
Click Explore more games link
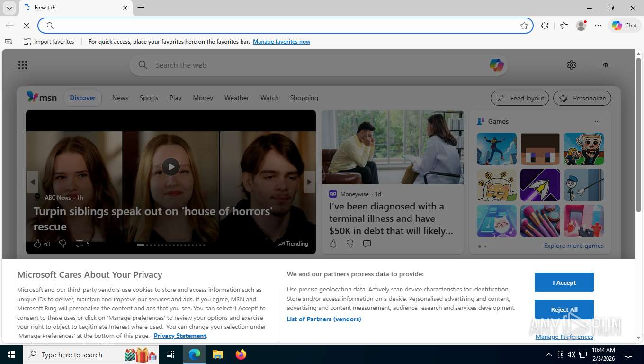pyautogui.click(x=573, y=246)
